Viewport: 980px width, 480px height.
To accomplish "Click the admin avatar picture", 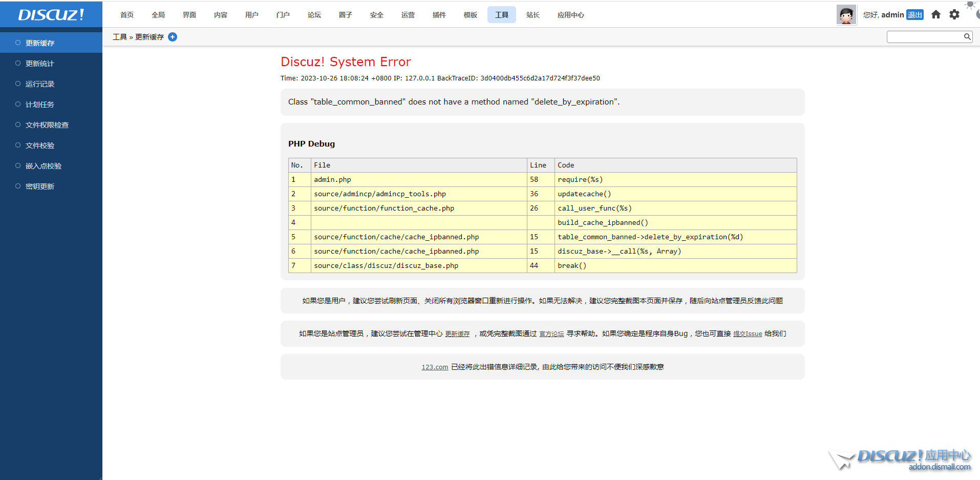I will coord(846,15).
